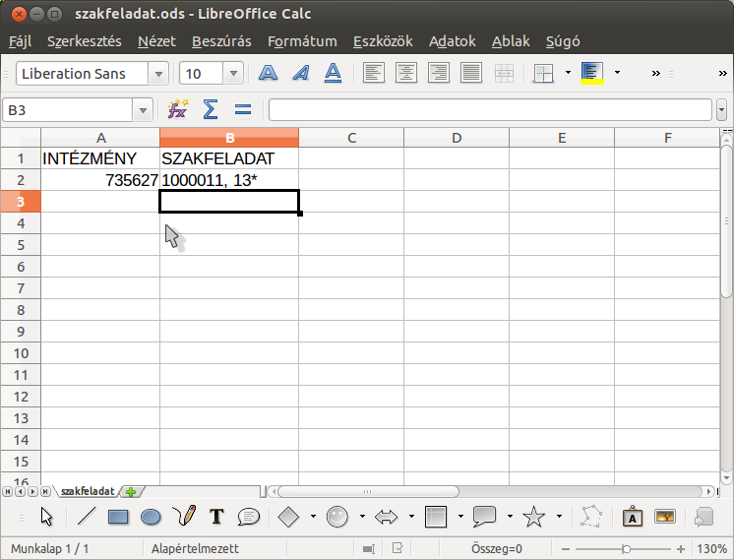Open Name Box dropdown arrow
The height and width of the screenshot is (560, 734).
(143, 110)
